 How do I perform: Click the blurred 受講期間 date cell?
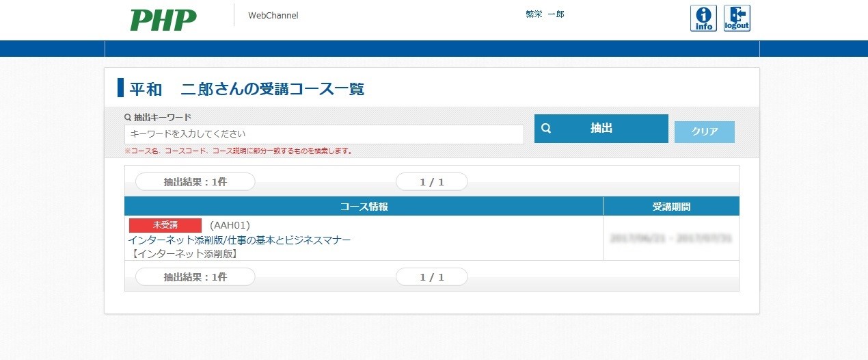point(671,238)
